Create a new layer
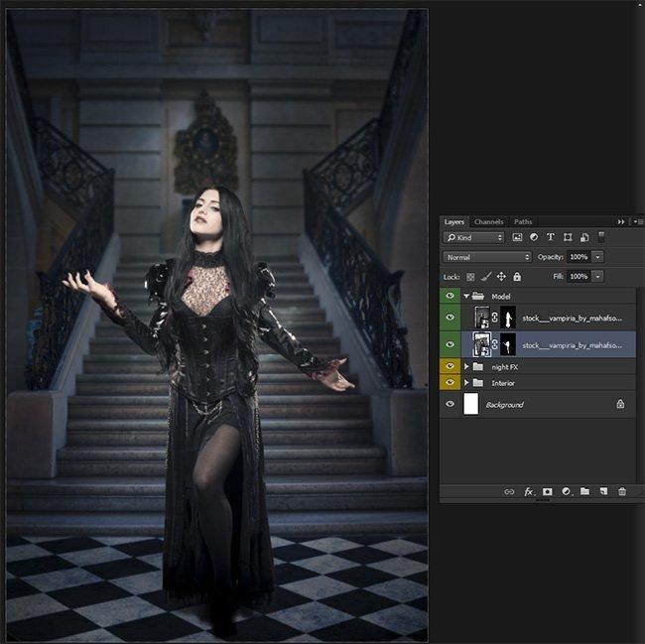Viewport: 645px width, 644px height. click(603, 491)
